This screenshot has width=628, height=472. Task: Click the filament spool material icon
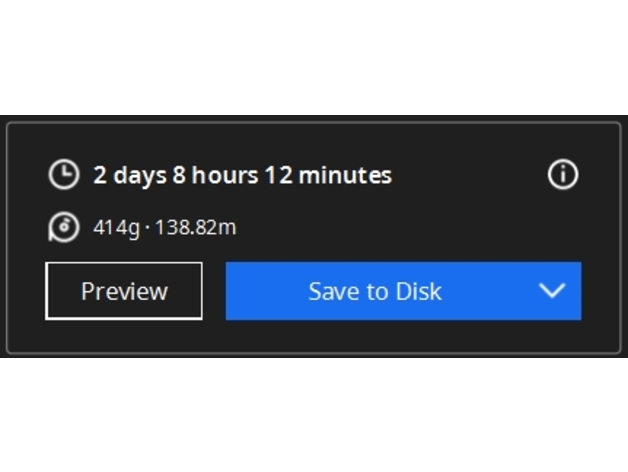click(x=64, y=227)
